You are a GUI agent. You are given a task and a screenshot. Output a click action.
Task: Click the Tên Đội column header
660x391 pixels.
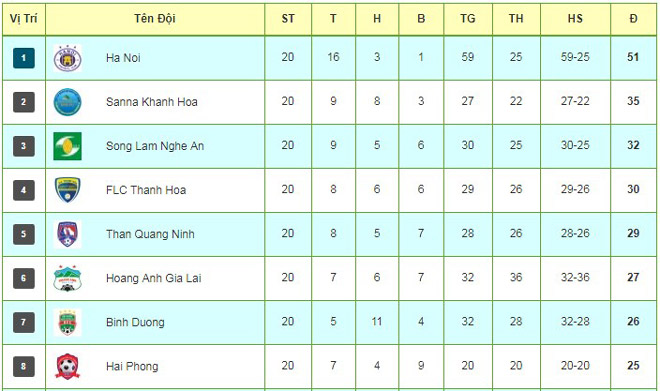155,19
